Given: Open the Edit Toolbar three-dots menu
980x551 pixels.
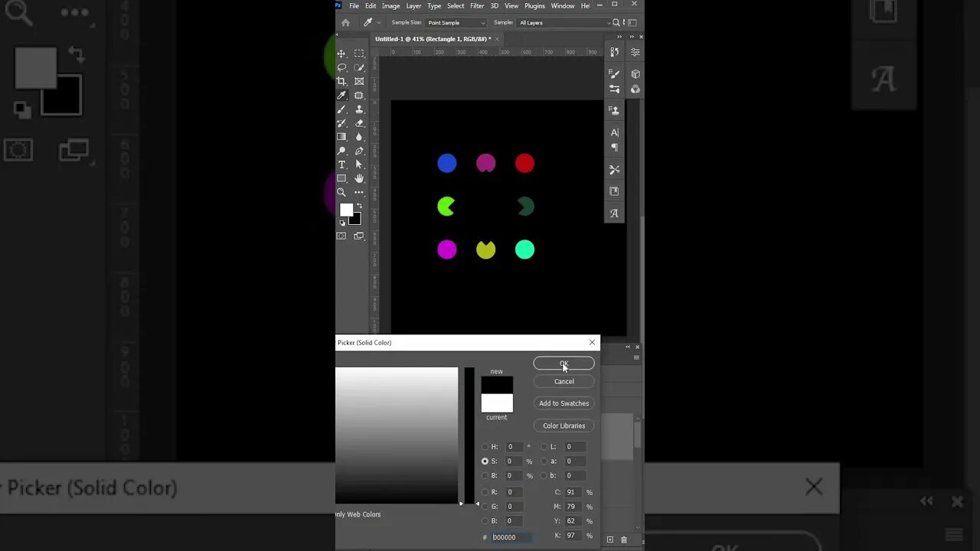Looking at the screenshot, I should [x=359, y=192].
